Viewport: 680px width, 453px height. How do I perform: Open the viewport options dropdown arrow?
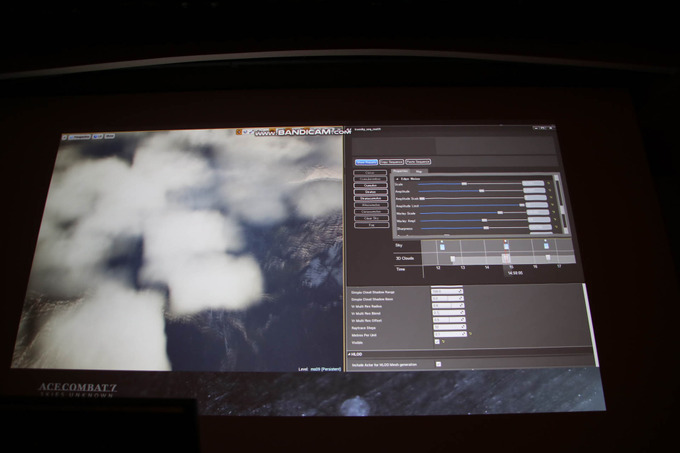(65, 137)
